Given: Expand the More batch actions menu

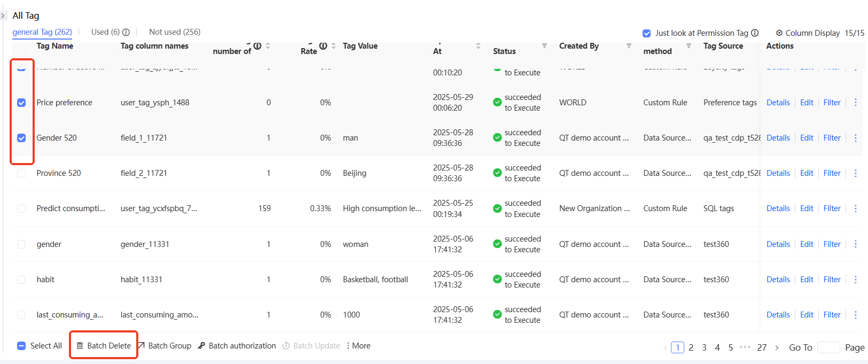Looking at the screenshot, I should click(358, 346).
